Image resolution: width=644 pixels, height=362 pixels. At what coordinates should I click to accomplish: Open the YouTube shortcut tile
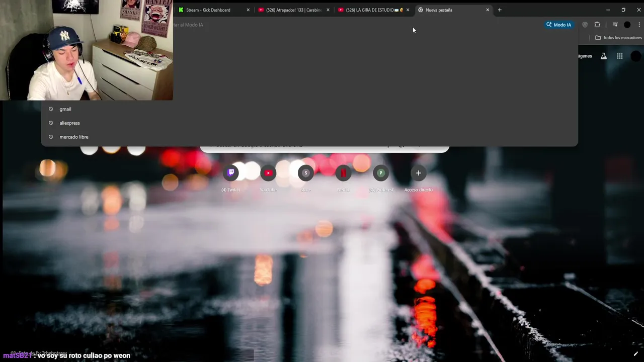coord(268,173)
